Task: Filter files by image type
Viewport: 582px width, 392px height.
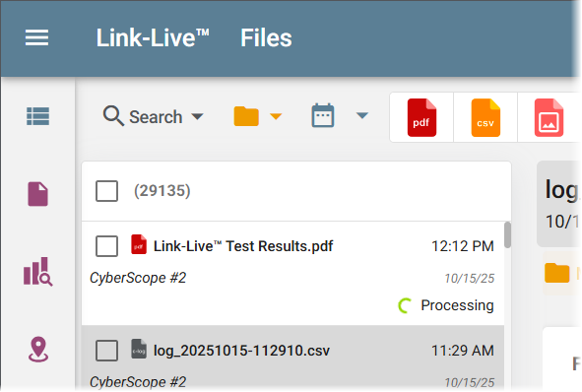Action: [x=549, y=117]
